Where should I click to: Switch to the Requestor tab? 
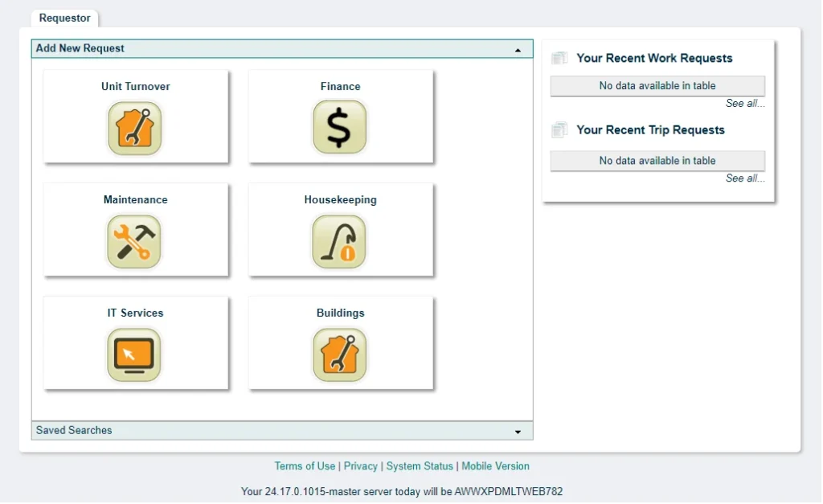point(64,18)
